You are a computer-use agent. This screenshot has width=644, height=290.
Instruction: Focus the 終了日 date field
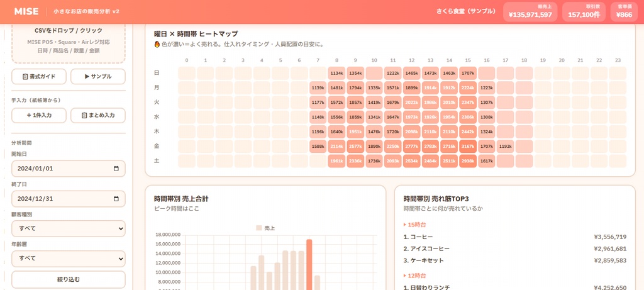click(69, 199)
